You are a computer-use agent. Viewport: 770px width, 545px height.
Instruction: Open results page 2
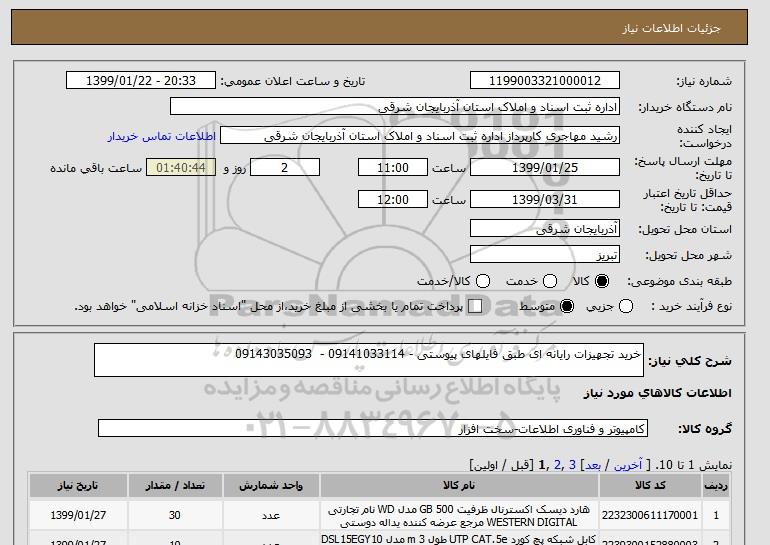[x=557, y=464]
